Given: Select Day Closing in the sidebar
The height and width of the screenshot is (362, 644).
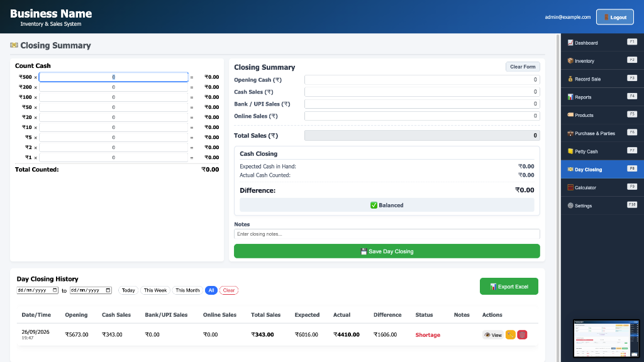Looking at the screenshot, I should pos(602,169).
